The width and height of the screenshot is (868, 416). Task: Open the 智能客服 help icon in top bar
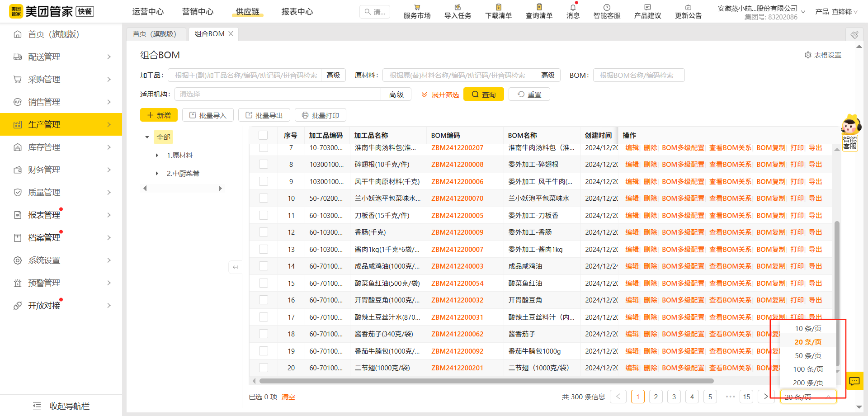pyautogui.click(x=607, y=8)
